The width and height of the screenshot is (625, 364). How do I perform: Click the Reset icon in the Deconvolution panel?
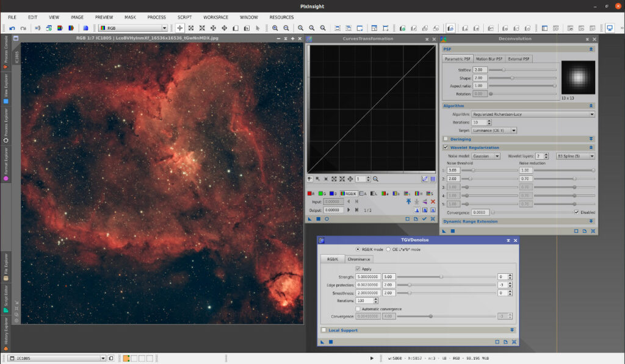pyautogui.click(x=593, y=231)
